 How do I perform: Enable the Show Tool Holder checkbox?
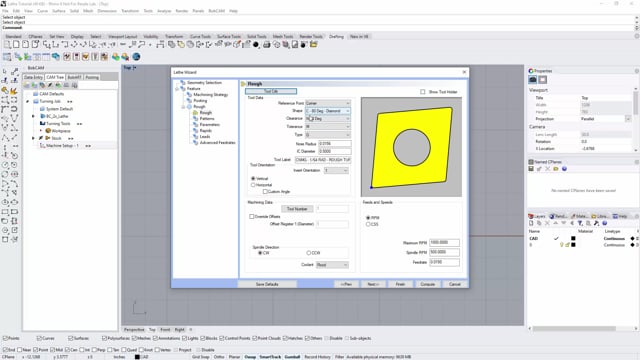tap(422, 92)
